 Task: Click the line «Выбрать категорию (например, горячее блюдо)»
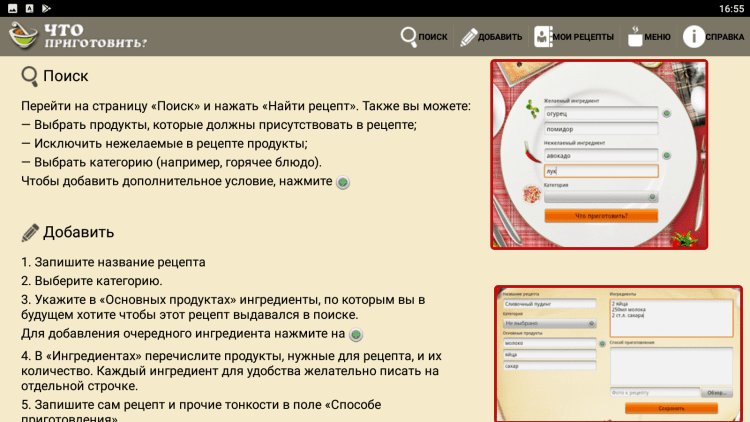tap(171, 162)
